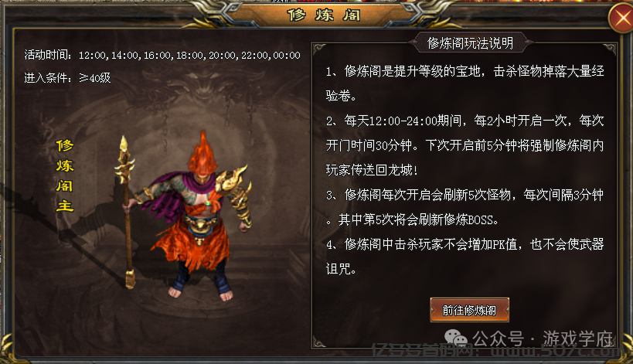633x364 pixels.
Task: Click the boss's flaming red head
Action: [x=202, y=157]
